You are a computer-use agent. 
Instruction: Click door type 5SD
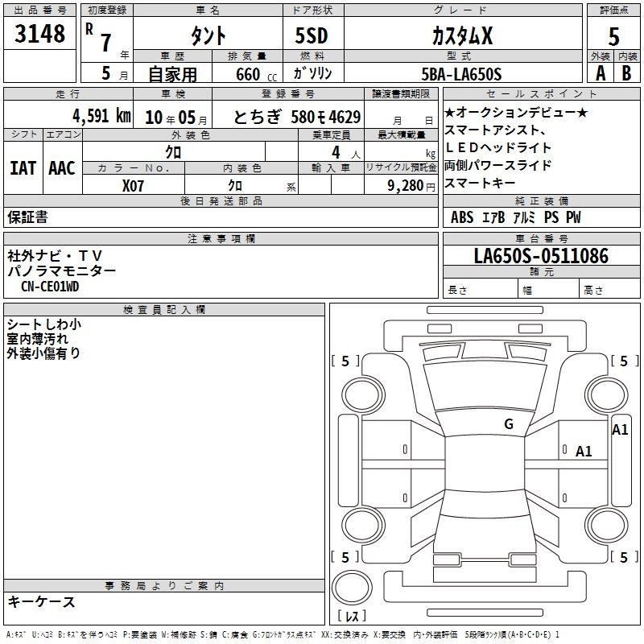[312, 35]
